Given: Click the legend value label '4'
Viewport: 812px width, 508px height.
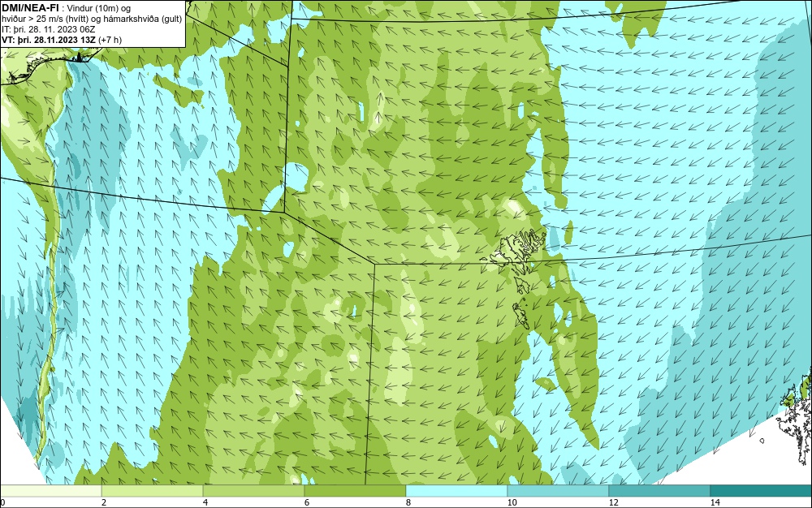Looking at the screenshot, I should pyautogui.click(x=205, y=502).
